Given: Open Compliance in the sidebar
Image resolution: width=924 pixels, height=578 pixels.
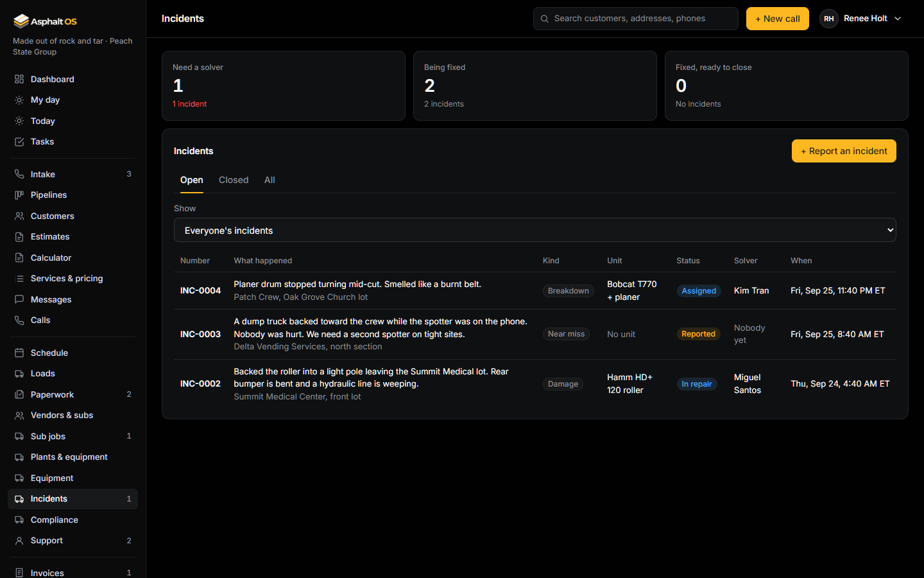Looking at the screenshot, I should click(x=73, y=520).
